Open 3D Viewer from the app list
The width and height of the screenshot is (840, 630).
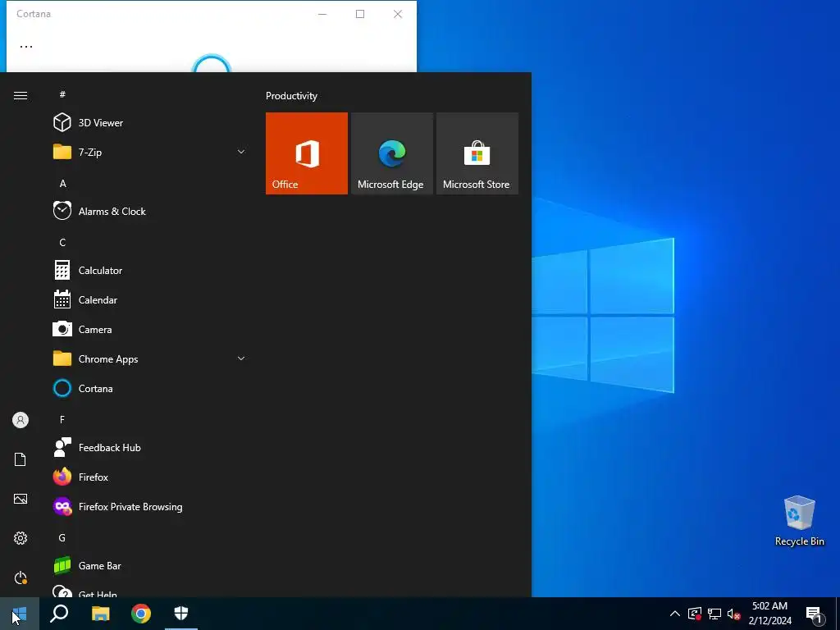149,123
